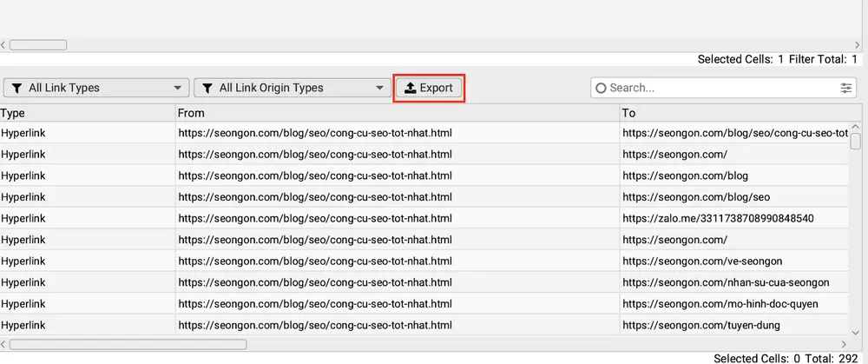Viewport: 868px width, 364px height.
Task: Select the cell https://seongon.com/ve-seongon
Action: (x=734, y=261)
